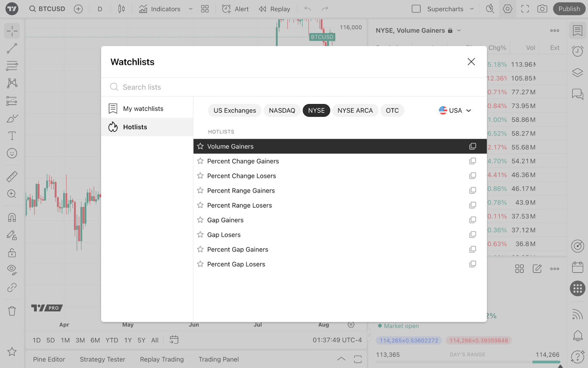The width and height of the screenshot is (588, 368).
Task: Switch to My watchlists section
Action: click(147, 109)
